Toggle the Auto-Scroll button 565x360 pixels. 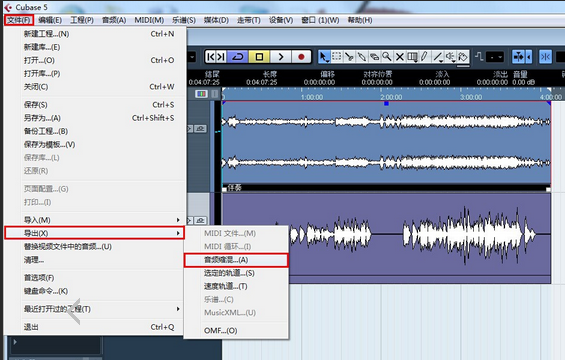click(519, 57)
